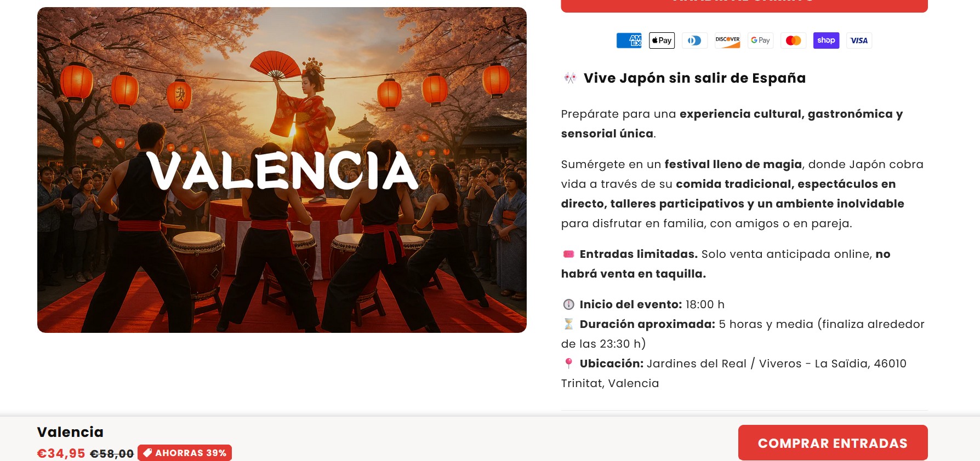This screenshot has height=461, width=980.
Task: Click the clock icon beside Inicio del evento
Action: [x=568, y=304]
